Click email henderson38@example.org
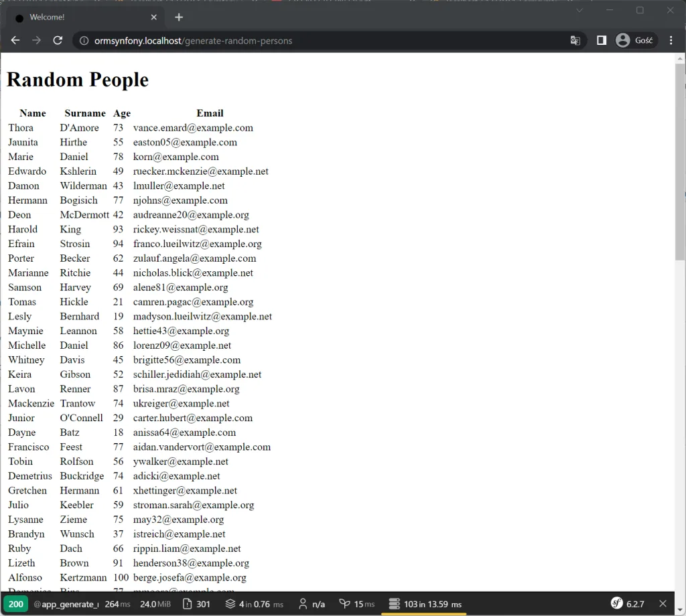This screenshot has width=686, height=616. (x=191, y=563)
